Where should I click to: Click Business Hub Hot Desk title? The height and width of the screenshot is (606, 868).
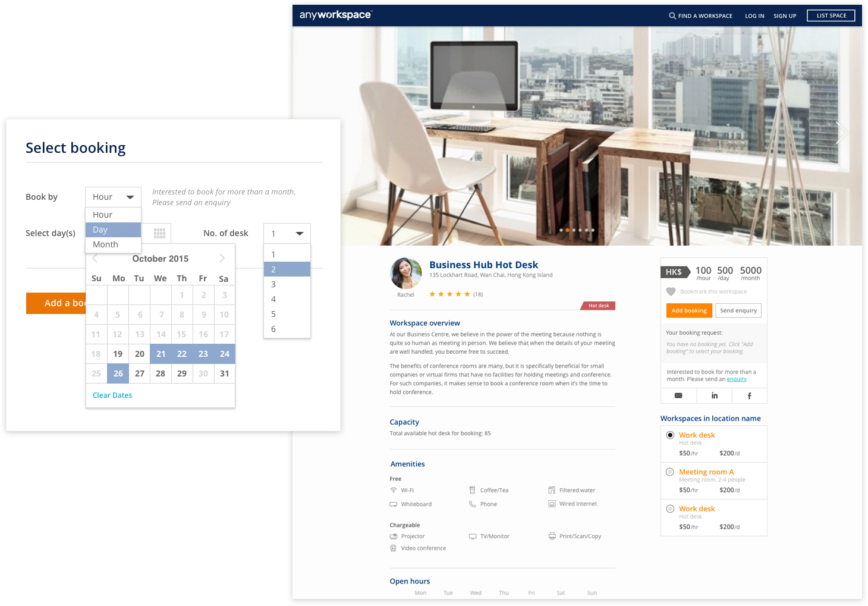point(483,265)
